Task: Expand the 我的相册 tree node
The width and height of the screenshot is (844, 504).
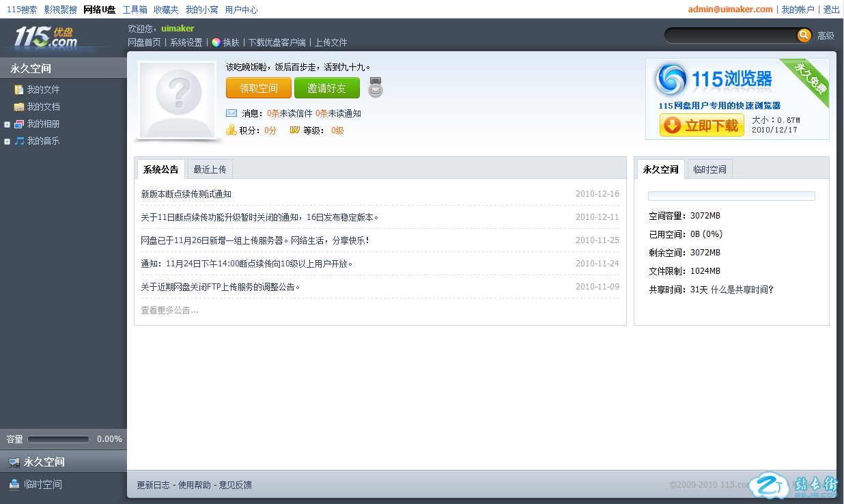Action: coord(7,124)
